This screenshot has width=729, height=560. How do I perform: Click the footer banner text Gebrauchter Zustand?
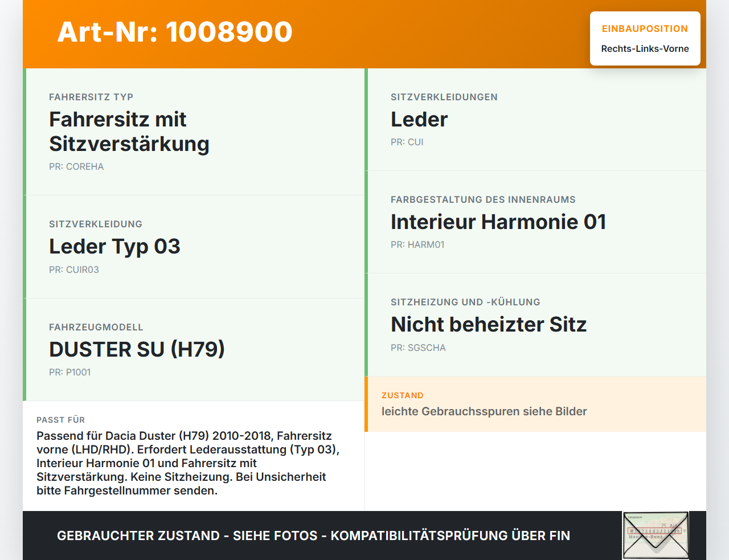[313, 536]
